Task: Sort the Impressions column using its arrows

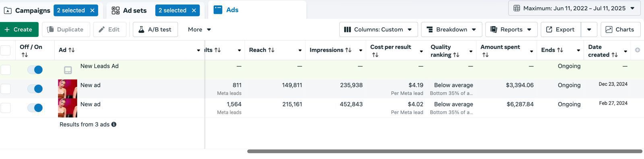Action: (x=348, y=50)
